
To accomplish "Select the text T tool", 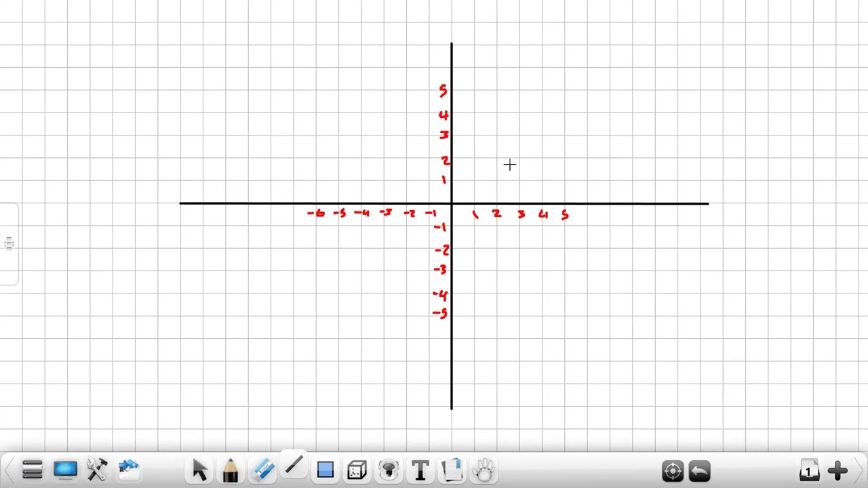I will click(420, 470).
